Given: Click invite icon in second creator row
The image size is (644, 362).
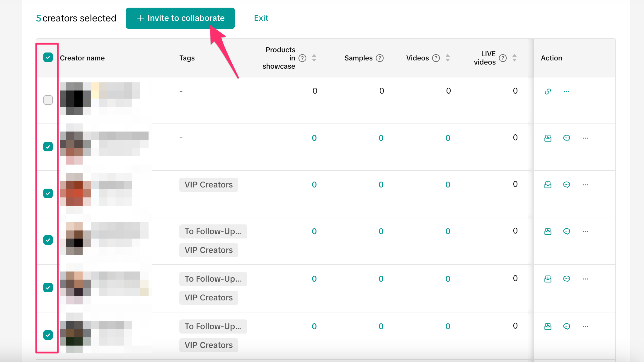Looking at the screenshot, I should point(548,138).
